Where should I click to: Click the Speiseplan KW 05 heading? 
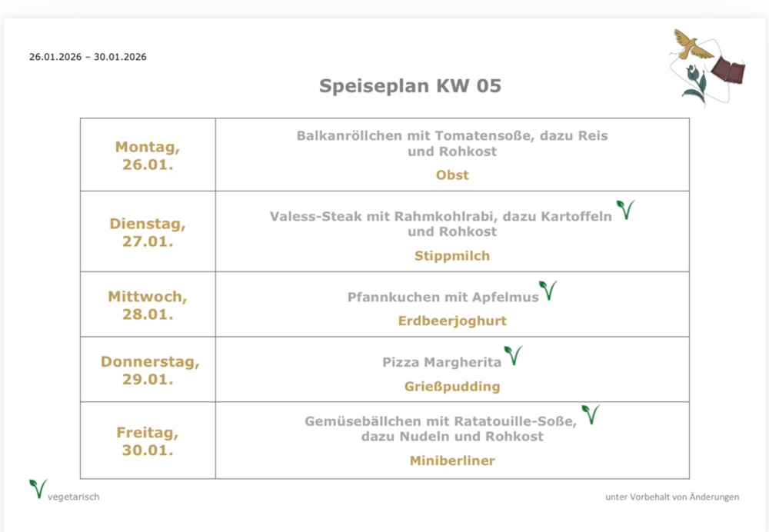pyautogui.click(x=410, y=85)
